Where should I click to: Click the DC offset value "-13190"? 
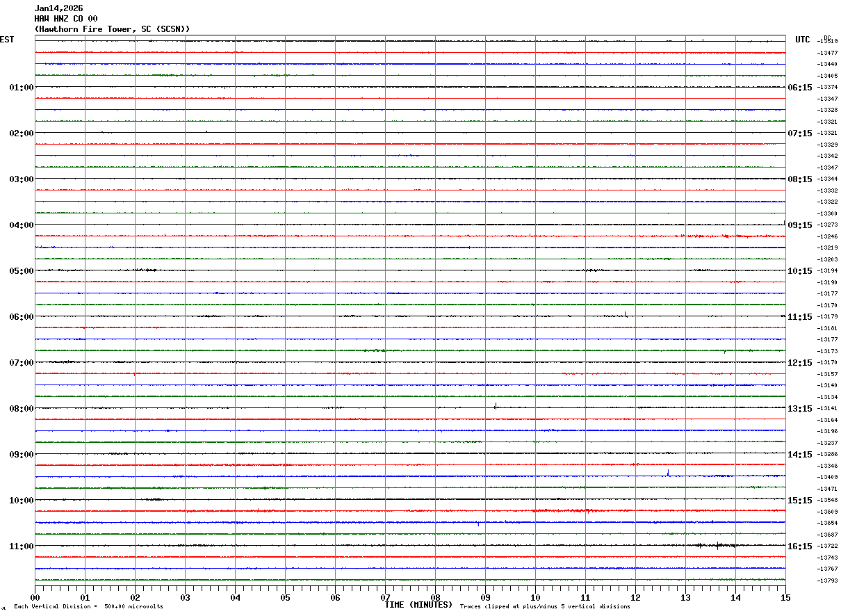click(828, 282)
